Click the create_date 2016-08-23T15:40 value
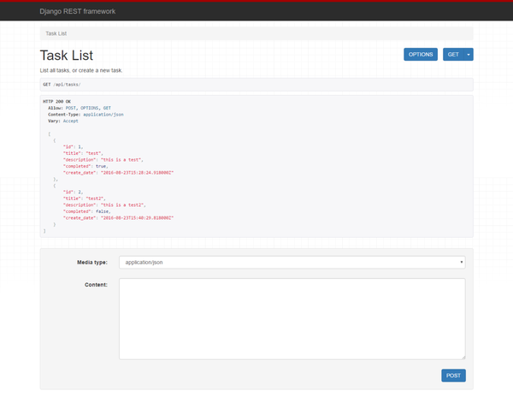Image resolution: width=513 pixels, height=420 pixels. pyautogui.click(x=137, y=217)
